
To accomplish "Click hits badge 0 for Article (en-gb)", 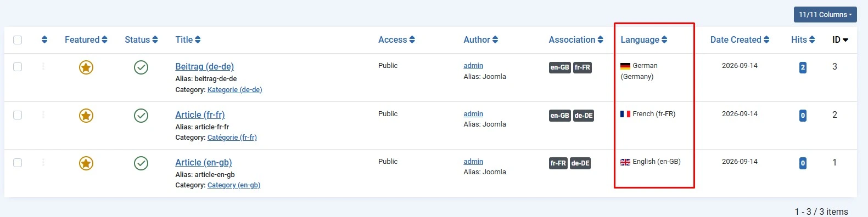I will [803, 163].
